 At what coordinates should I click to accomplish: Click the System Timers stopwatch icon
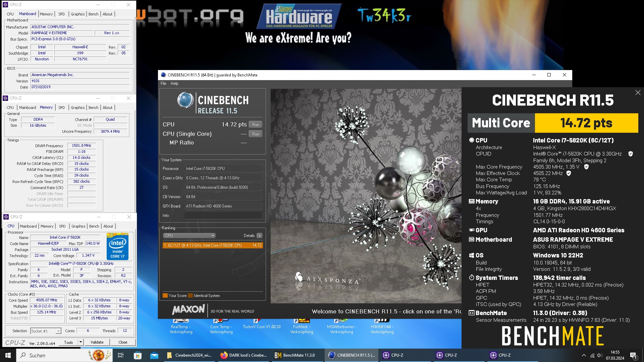click(x=472, y=278)
